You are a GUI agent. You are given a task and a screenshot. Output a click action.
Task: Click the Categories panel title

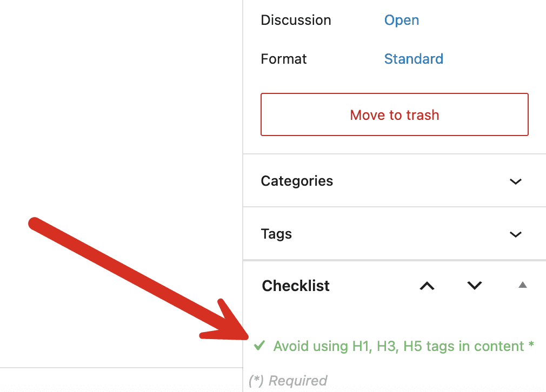(x=297, y=181)
